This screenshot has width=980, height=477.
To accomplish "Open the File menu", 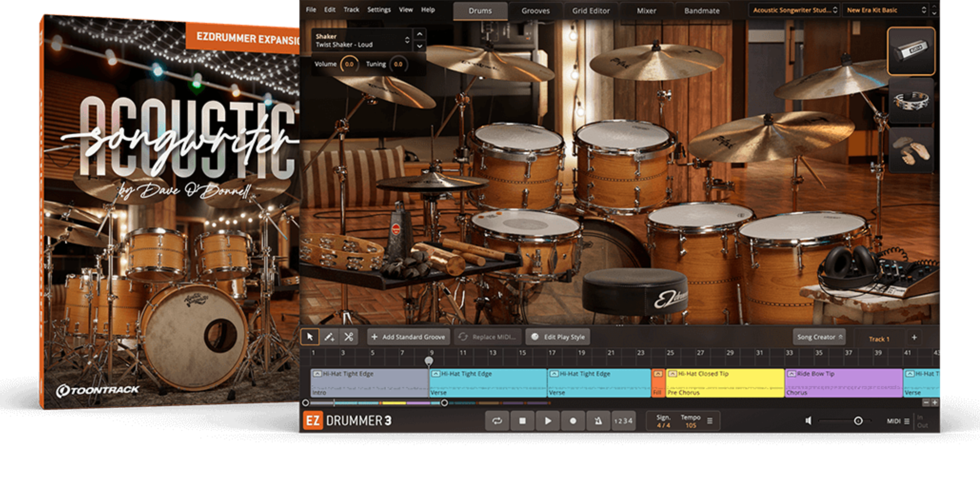I will 311,10.
